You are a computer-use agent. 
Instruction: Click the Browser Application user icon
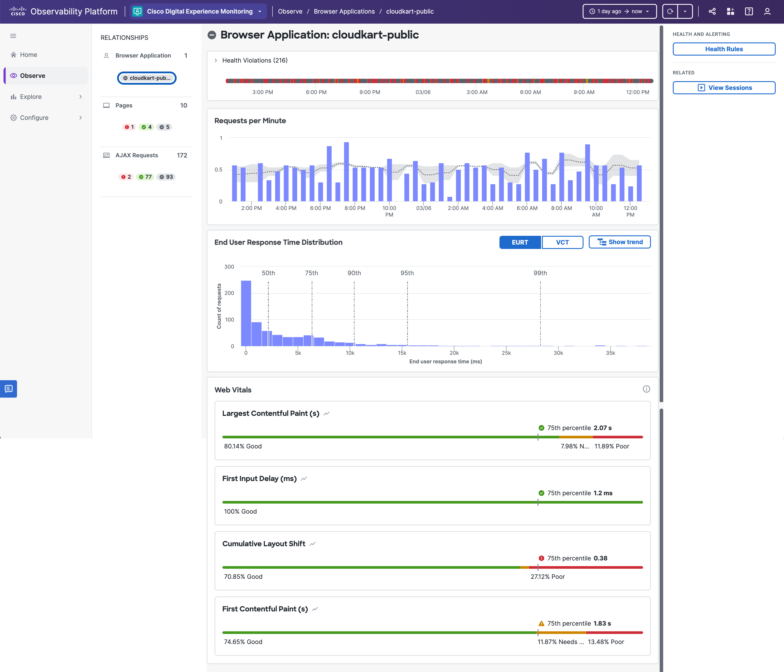coord(106,56)
